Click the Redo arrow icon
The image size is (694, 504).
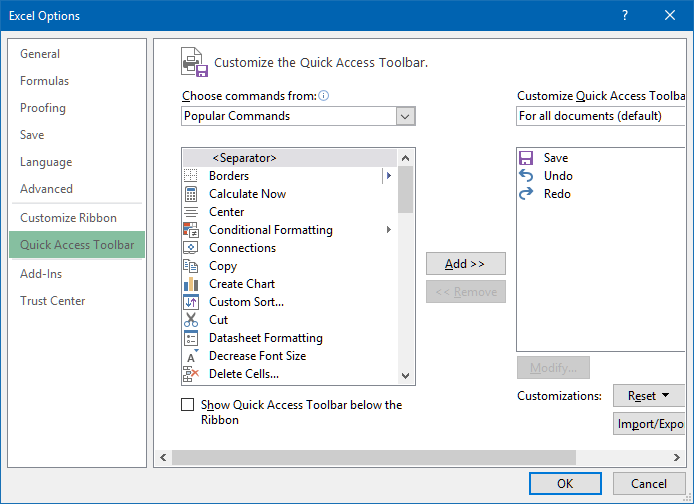coord(526,194)
